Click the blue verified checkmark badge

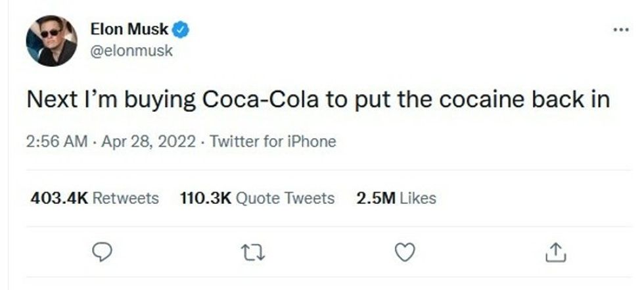tap(181, 30)
